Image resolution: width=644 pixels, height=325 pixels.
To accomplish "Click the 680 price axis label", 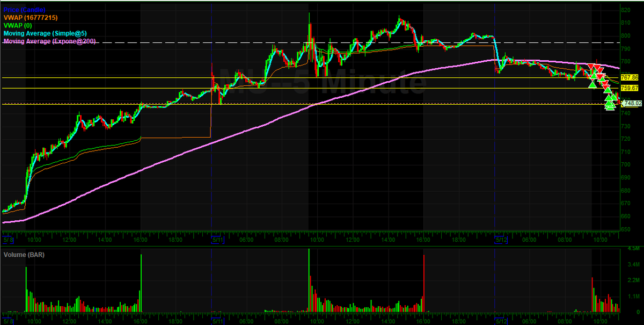I will coord(625,190).
